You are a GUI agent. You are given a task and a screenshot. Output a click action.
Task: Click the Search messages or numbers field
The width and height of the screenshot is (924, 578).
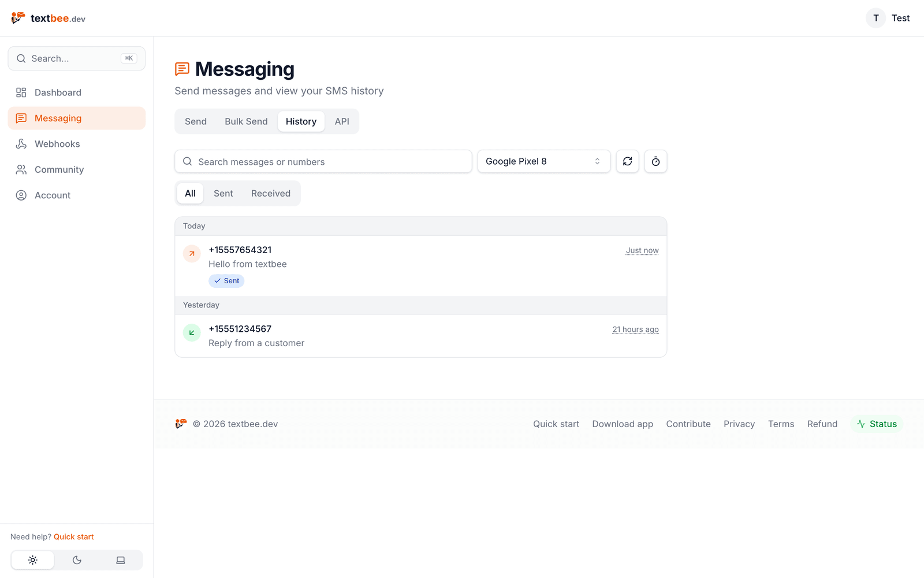pyautogui.click(x=323, y=161)
